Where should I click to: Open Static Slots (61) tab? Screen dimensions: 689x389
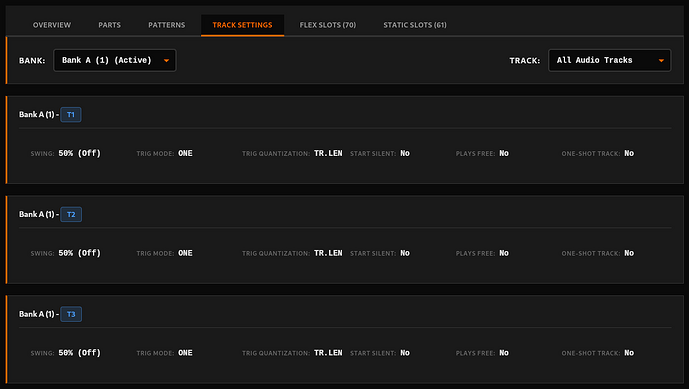415,25
